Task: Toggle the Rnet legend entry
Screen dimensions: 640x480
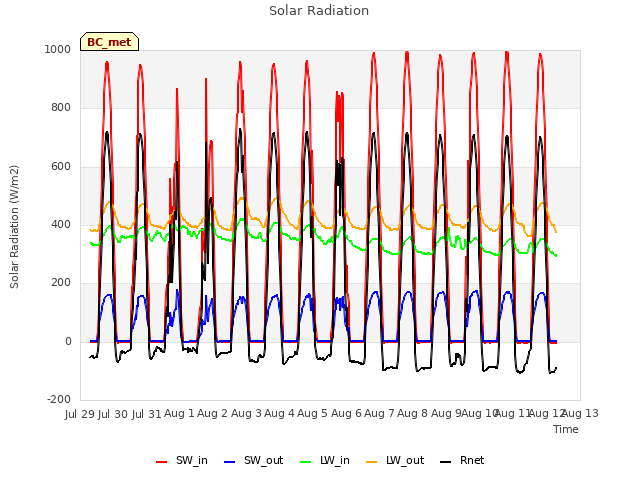Action: coord(462,460)
